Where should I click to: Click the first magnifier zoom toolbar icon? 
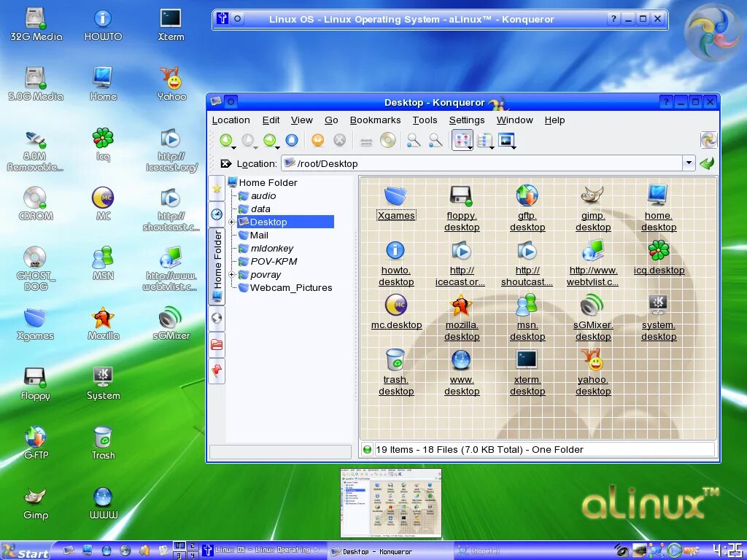[414, 140]
